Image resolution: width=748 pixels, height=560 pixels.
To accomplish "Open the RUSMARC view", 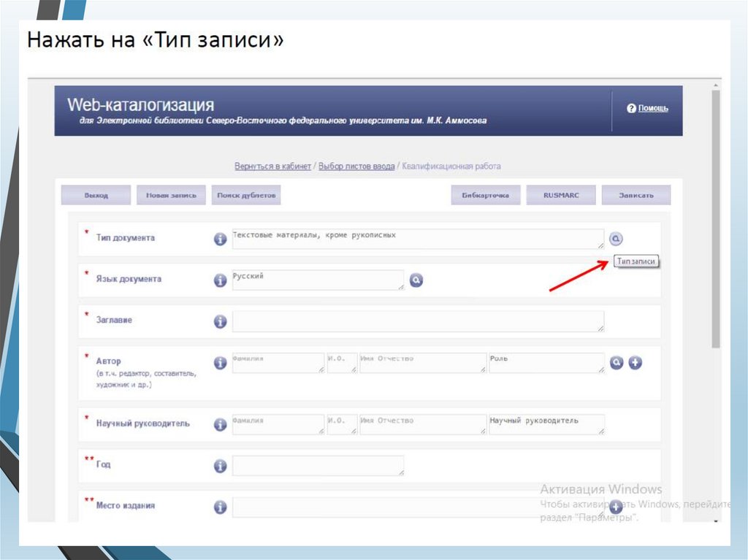I will click(x=561, y=196).
